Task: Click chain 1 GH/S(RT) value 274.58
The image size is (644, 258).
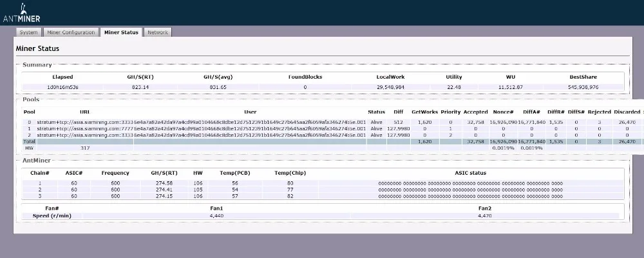Action: point(164,184)
